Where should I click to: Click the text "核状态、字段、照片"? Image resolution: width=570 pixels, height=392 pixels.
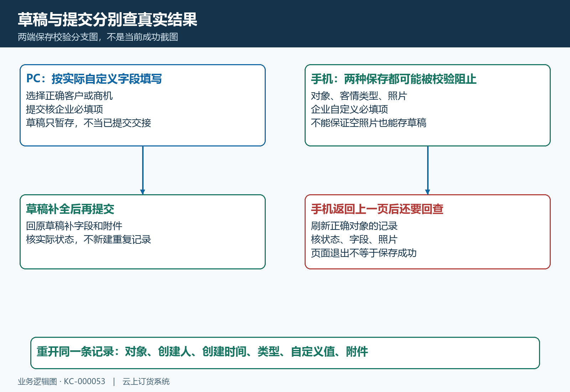[x=354, y=239]
